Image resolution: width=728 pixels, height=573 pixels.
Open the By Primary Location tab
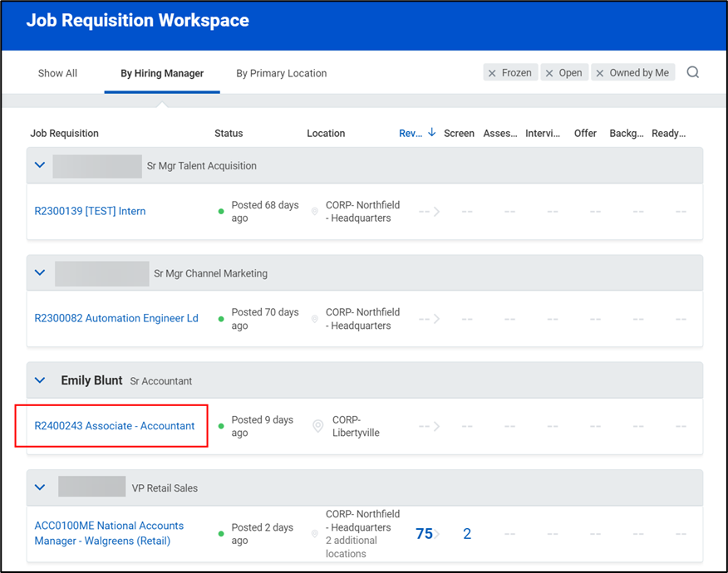click(281, 72)
